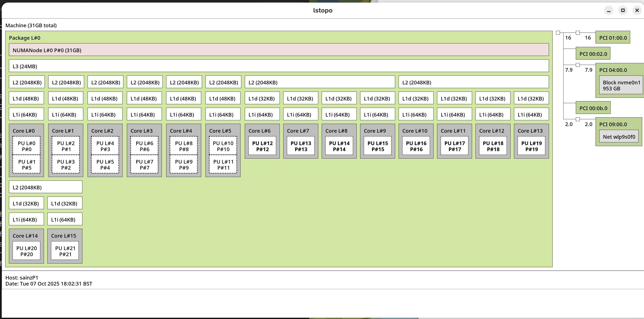Screen dimensions: 644x319
Task: Click the PU L#0 P#0 box
Action: pos(26,146)
